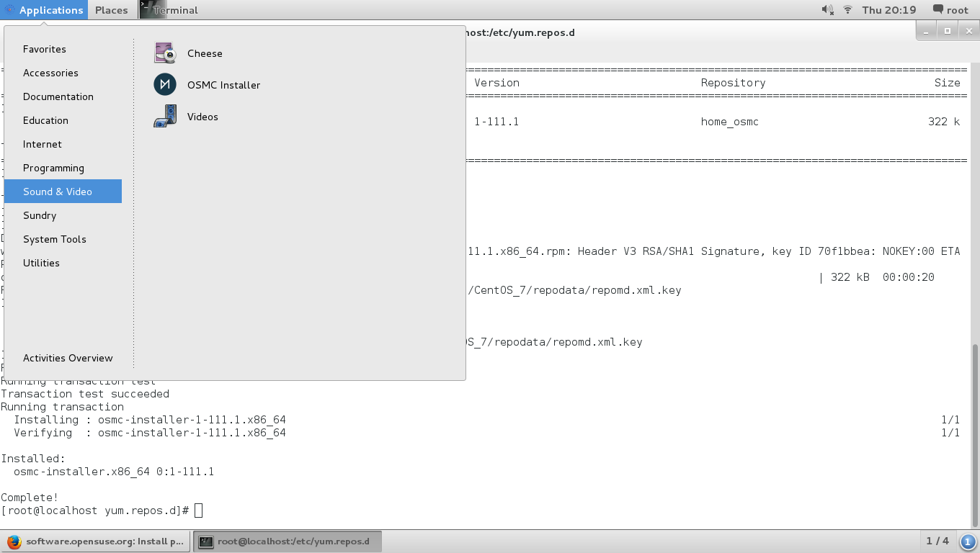This screenshot has height=553, width=980.
Task: Click the workspace switcher showing 1 / 4
Action: 937,541
